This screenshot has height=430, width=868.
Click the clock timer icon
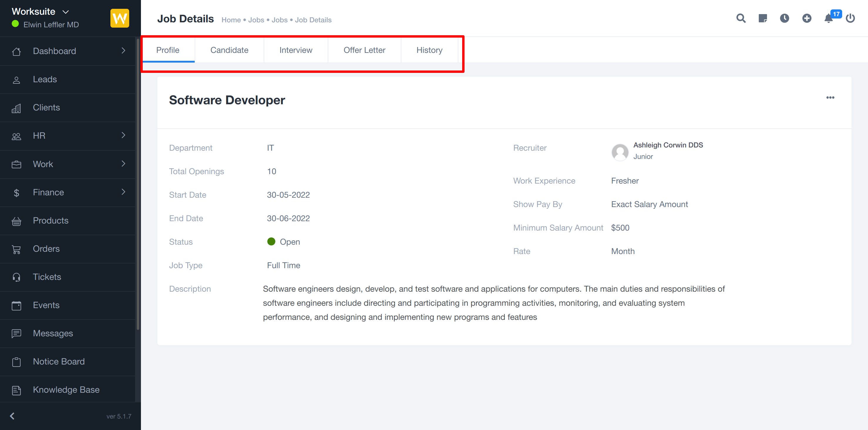[784, 18]
